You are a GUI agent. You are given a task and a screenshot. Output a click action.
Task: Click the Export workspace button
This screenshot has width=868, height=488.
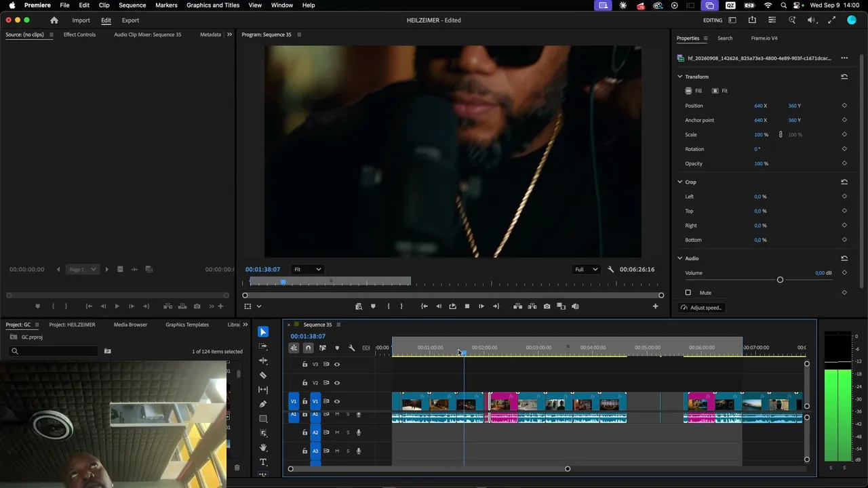130,20
